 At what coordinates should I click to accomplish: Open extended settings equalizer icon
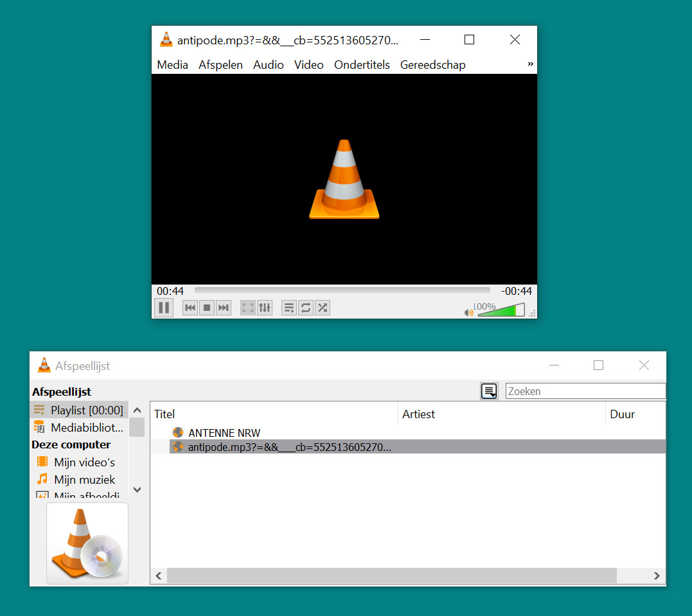point(265,308)
